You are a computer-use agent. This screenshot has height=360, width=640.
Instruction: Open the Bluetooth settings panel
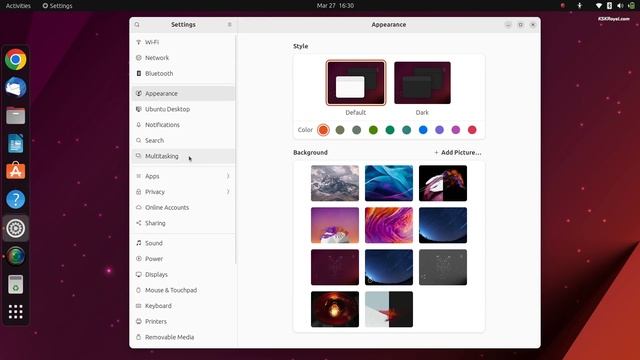183,73
